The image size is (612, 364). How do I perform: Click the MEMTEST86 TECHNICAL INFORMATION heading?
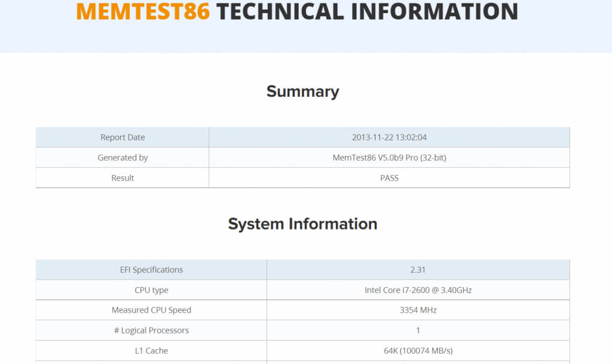coord(297,11)
